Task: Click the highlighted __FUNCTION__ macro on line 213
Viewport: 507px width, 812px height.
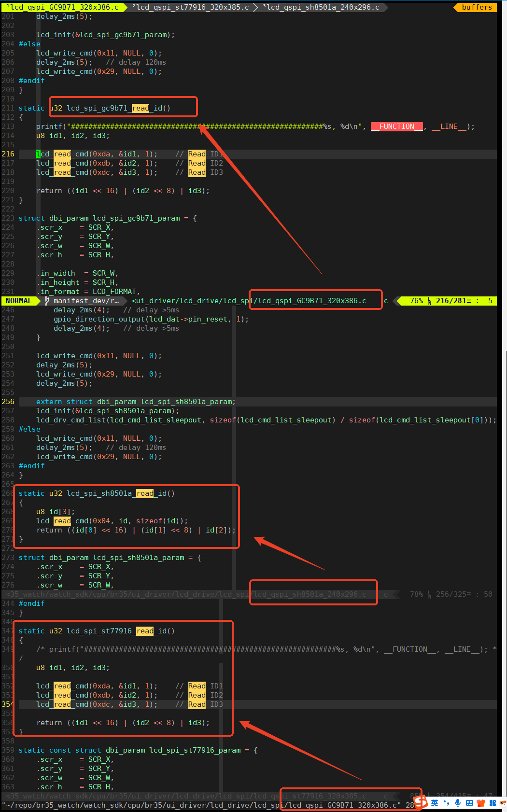Action: [x=397, y=126]
